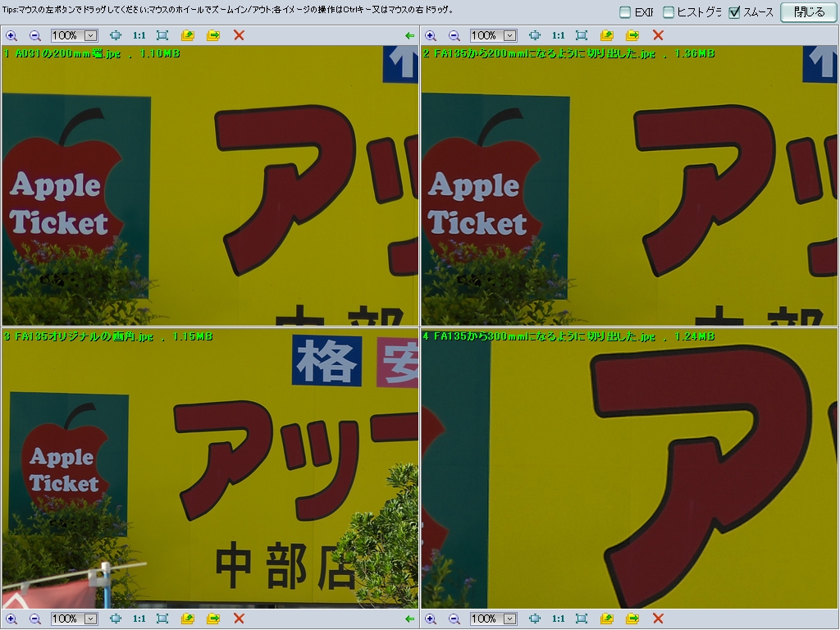Click the folder with right arrow above image 2
The height and width of the screenshot is (630, 840).
coord(632,35)
